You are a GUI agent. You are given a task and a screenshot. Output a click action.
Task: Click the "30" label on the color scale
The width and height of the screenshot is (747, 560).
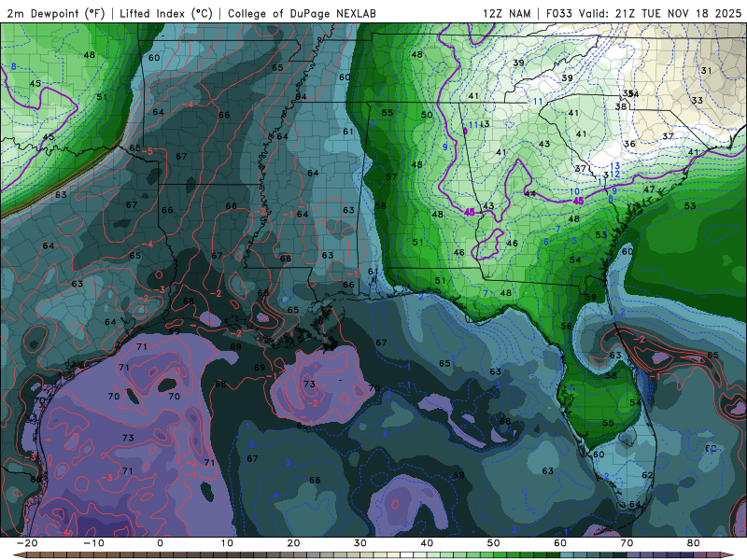(360, 543)
